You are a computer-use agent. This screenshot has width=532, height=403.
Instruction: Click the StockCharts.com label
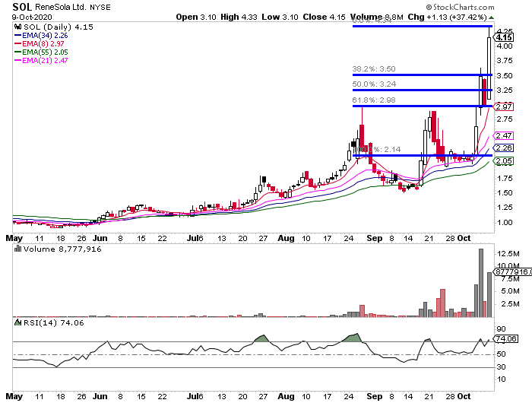(x=460, y=7)
